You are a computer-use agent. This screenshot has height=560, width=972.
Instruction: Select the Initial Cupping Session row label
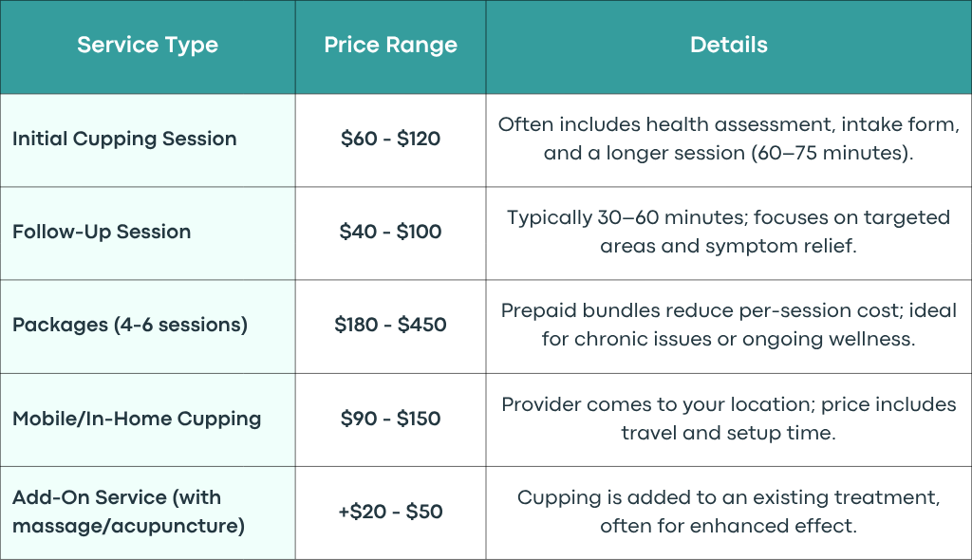coord(124,139)
